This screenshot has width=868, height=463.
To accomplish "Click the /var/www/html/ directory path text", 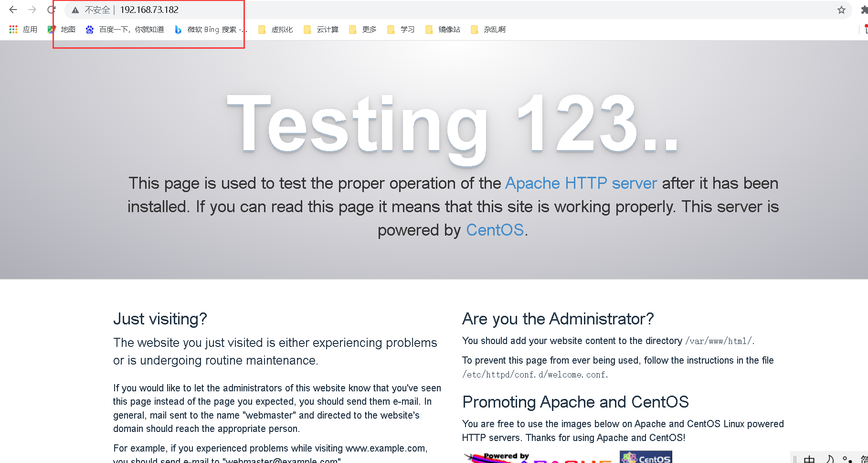I will tap(719, 341).
